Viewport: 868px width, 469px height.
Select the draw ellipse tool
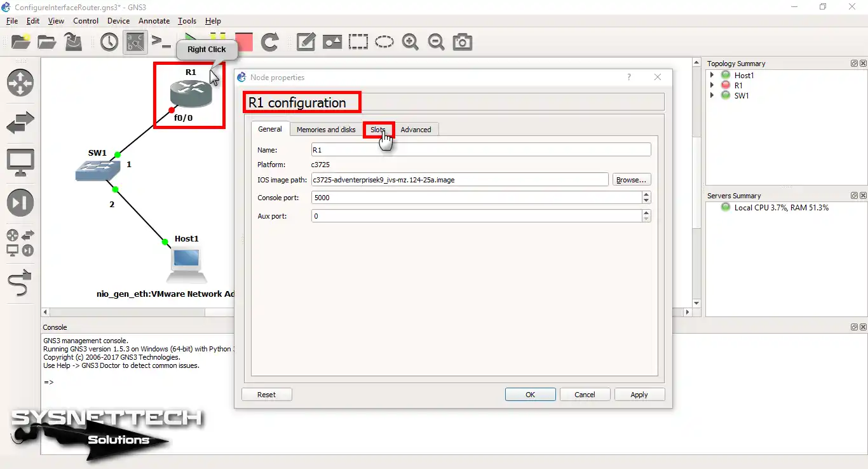click(x=384, y=43)
